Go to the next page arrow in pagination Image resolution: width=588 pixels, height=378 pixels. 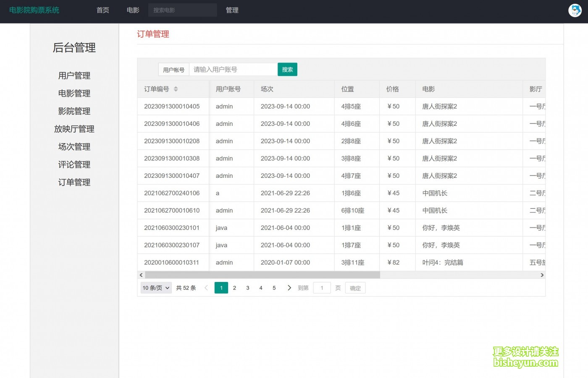(x=289, y=288)
